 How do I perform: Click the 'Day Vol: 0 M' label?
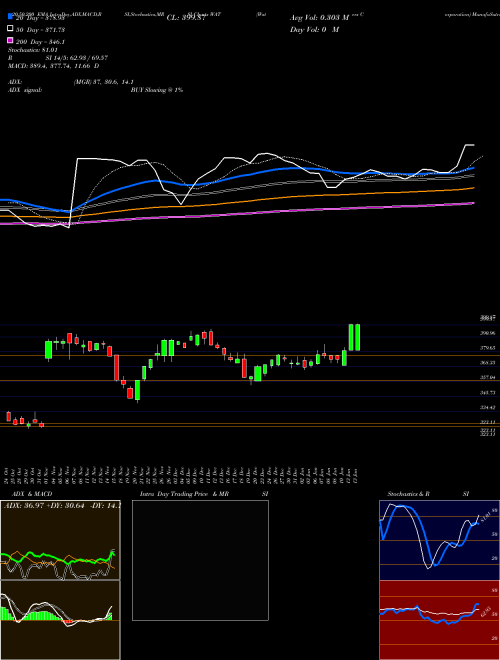tap(314, 30)
